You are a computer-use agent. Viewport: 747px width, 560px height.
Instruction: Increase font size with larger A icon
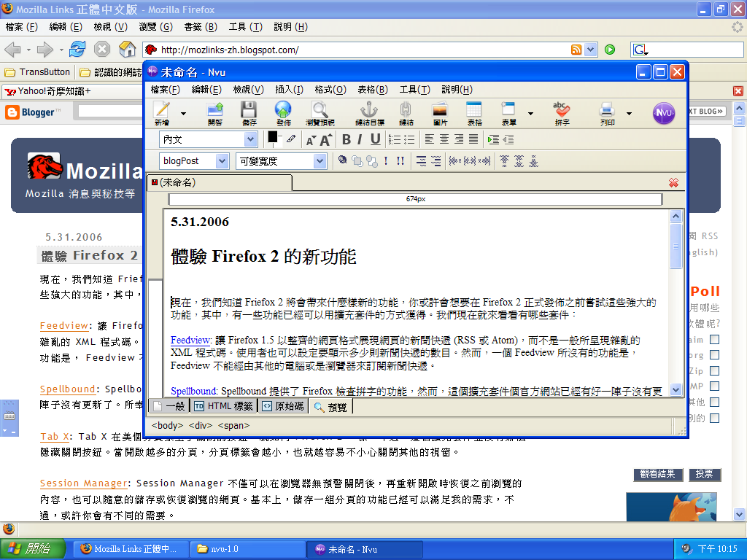pos(325,139)
